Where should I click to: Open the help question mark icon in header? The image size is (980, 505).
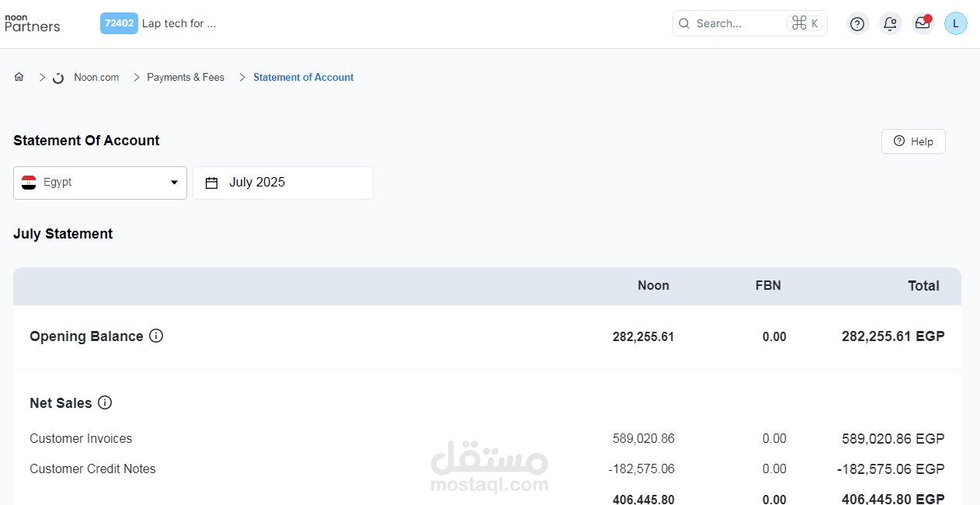tap(857, 23)
